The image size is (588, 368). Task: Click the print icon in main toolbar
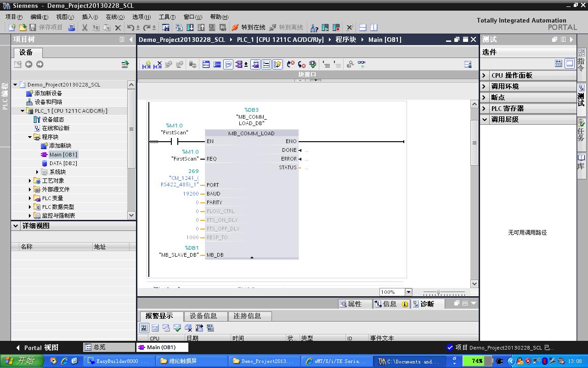(x=72, y=28)
